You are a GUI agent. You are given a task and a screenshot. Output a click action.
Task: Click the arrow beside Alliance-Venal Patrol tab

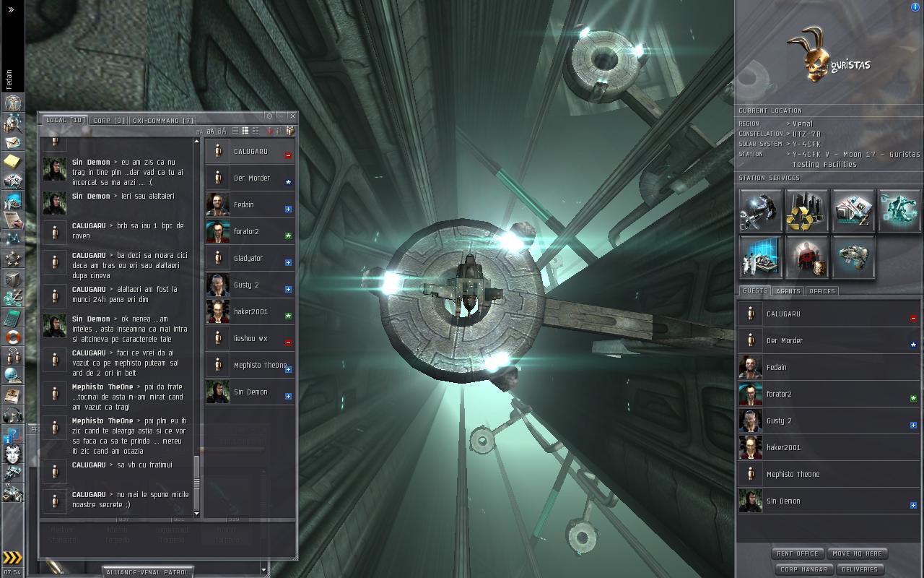tap(263, 571)
